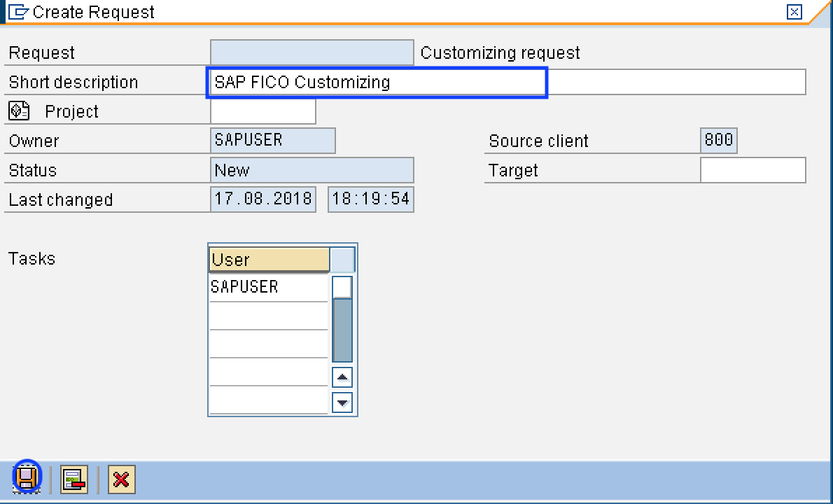This screenshot has height=504, width=833.
Task: Click the 'Request' label
Action: click(42, 52)
